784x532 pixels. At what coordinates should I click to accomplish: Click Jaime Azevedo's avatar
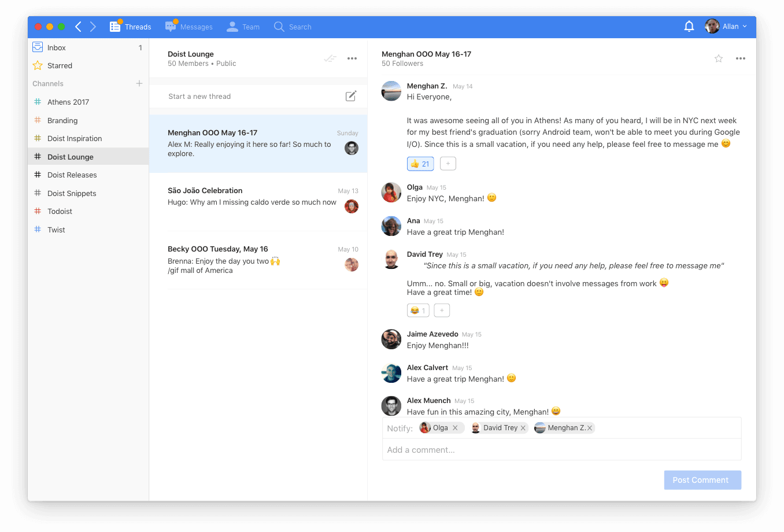391,339
